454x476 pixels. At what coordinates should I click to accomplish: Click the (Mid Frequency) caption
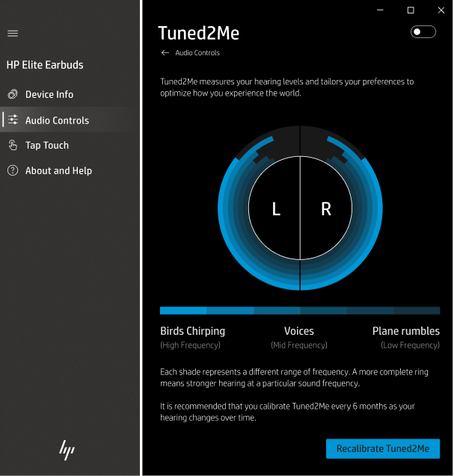299,345
